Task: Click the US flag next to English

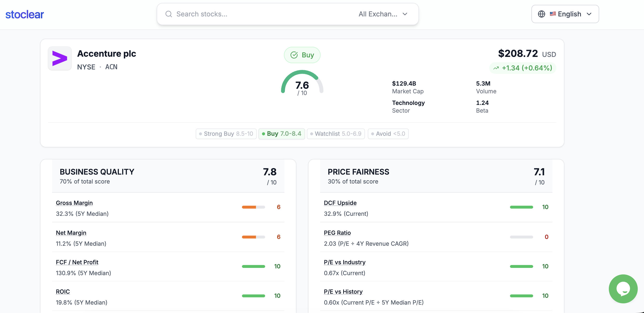Action: tap(553, 14)
